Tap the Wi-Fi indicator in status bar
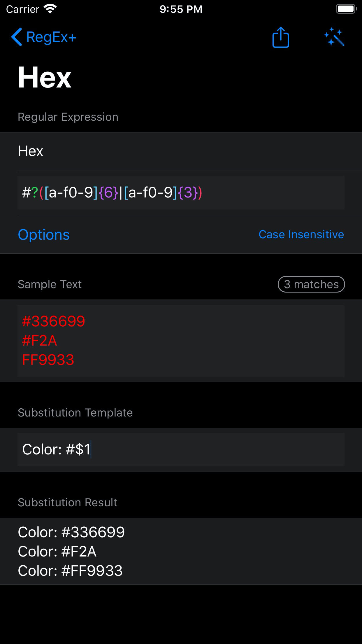 pos(49,8)
